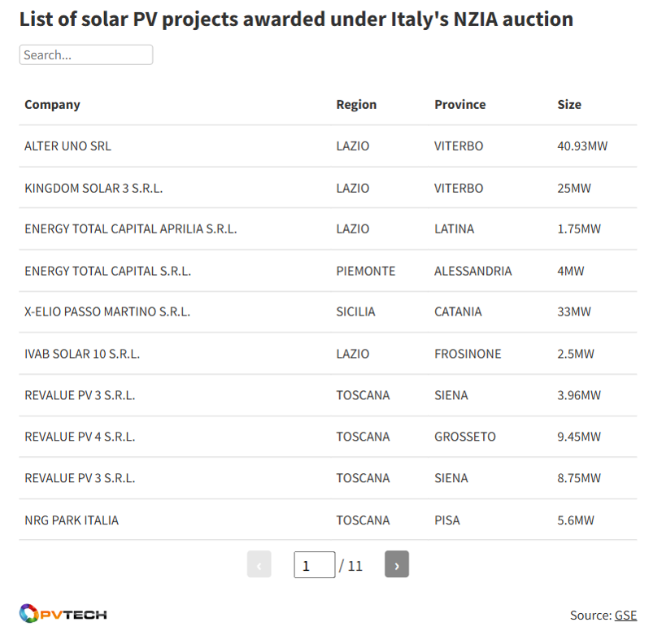Click the 40.93MW size value
Image resolution: width=666 pixels, height=644 pixels.
pyautogui.click(x=582, y=146)
